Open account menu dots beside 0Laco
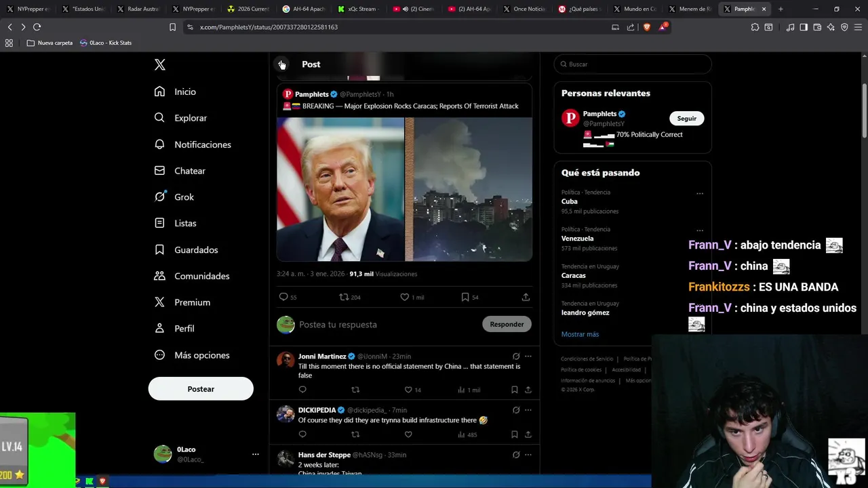This screenshot has height=488, width=868. (x=256, y=454)
